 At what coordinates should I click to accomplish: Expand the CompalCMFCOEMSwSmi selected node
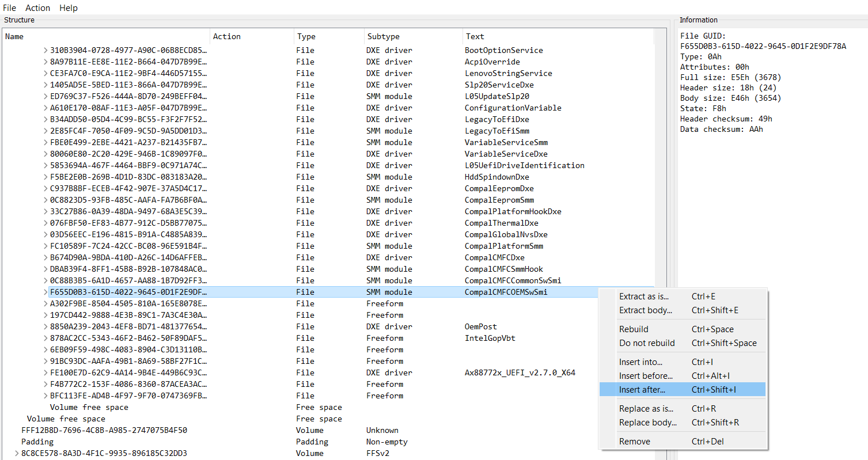point(46,292)
